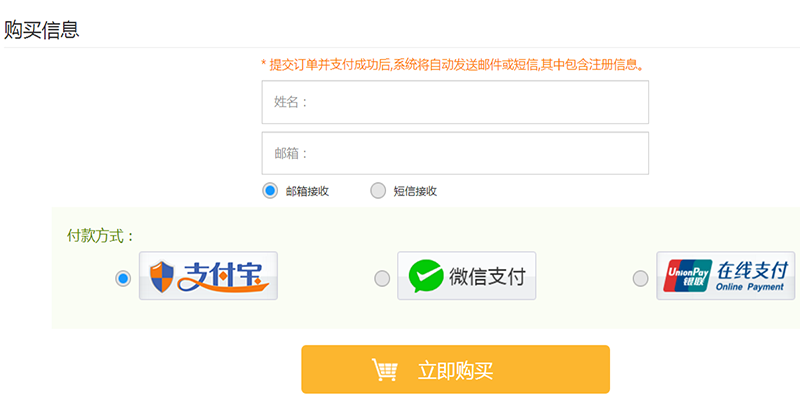The width and height of the screenshot is (800, 400).
Task: Click the 短信接收 label text
Action: tap(415, 191)
